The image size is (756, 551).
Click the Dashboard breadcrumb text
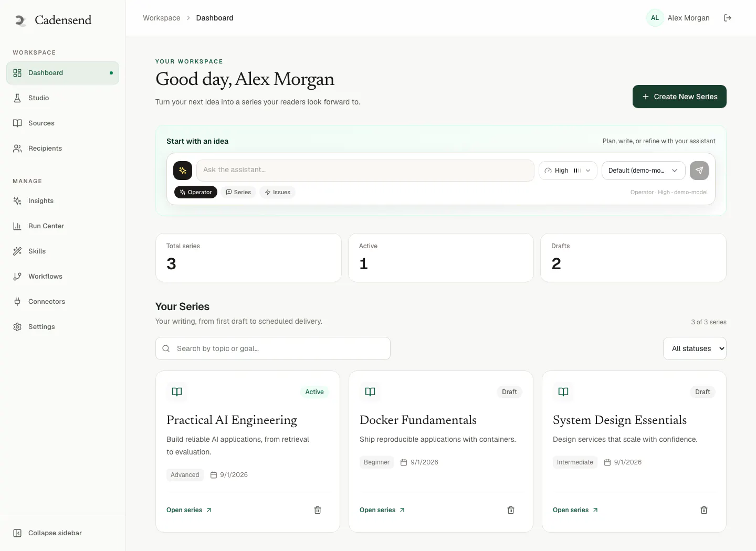(x=215, y=18)
